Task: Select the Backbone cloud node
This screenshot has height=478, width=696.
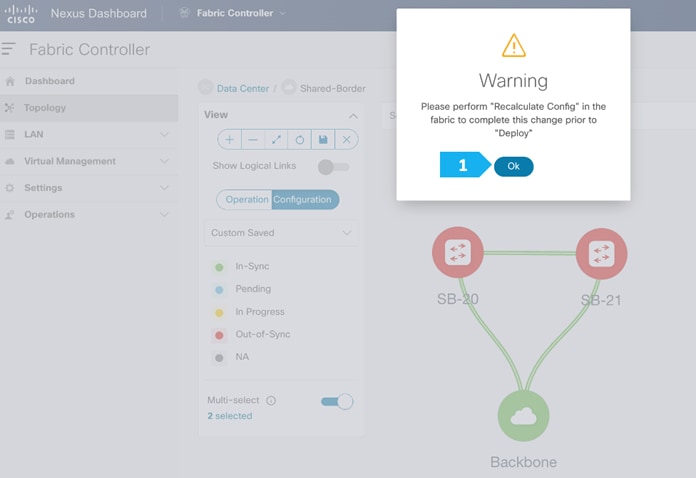Action: pos(523,416)
